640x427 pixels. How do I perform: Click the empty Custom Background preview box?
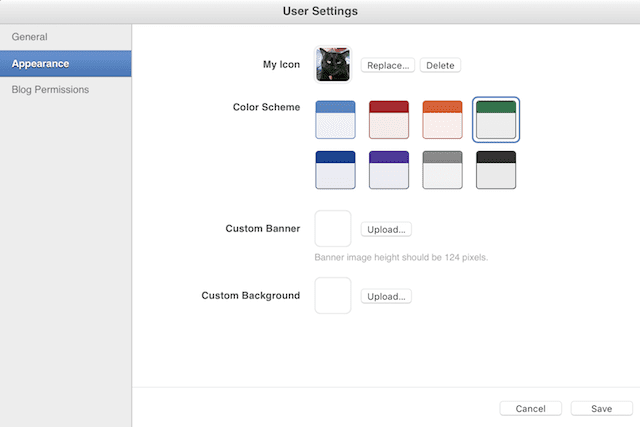(x=333, y=295)
